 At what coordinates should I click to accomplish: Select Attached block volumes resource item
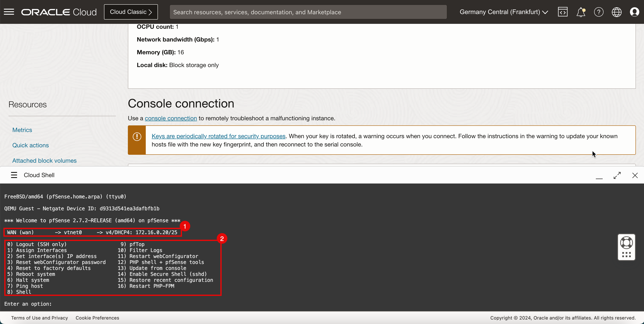pyautogui.click(x=44, y=160)
